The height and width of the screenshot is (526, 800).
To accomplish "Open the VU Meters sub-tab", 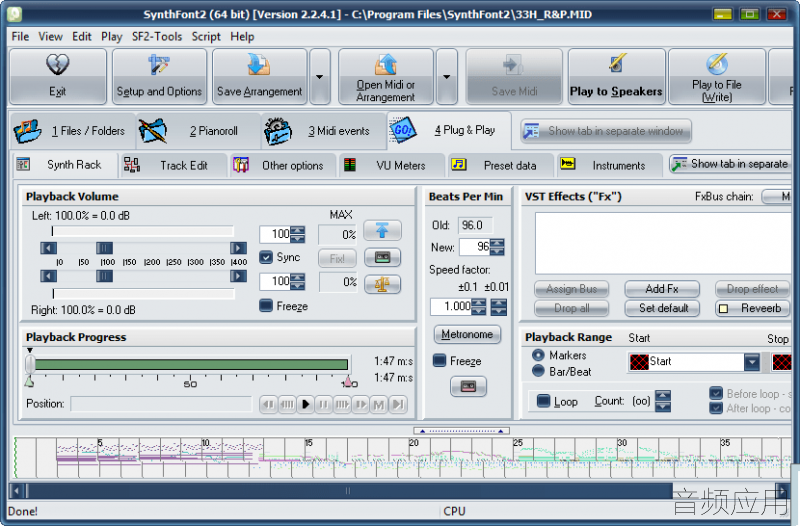I will point(392,165).
